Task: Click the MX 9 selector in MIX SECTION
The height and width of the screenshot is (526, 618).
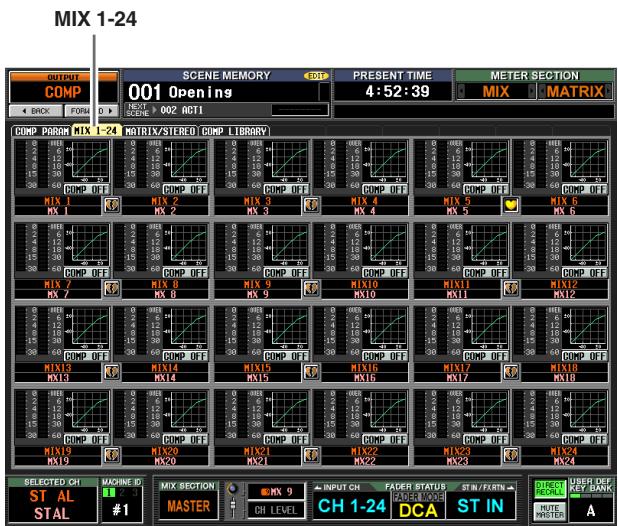Action: [276, 492]
